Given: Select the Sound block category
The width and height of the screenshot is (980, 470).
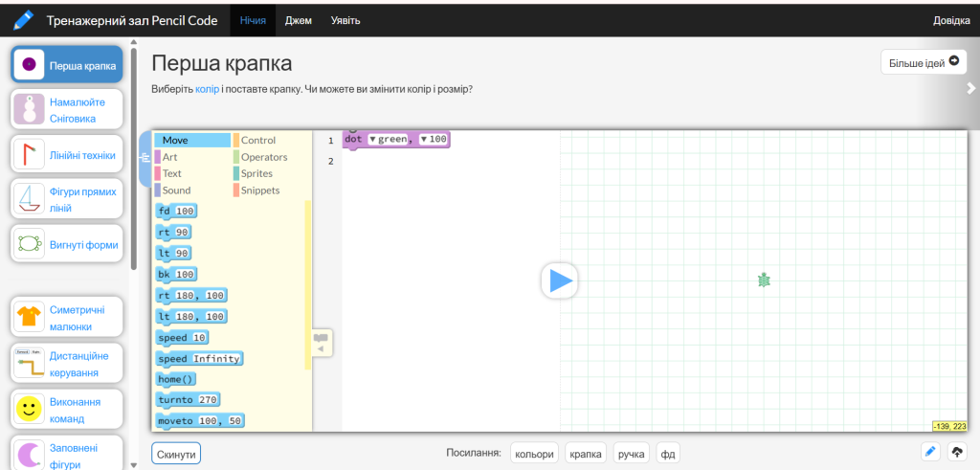Looking at the screenshot, I should pyautogui.click(x=191, y=190).
